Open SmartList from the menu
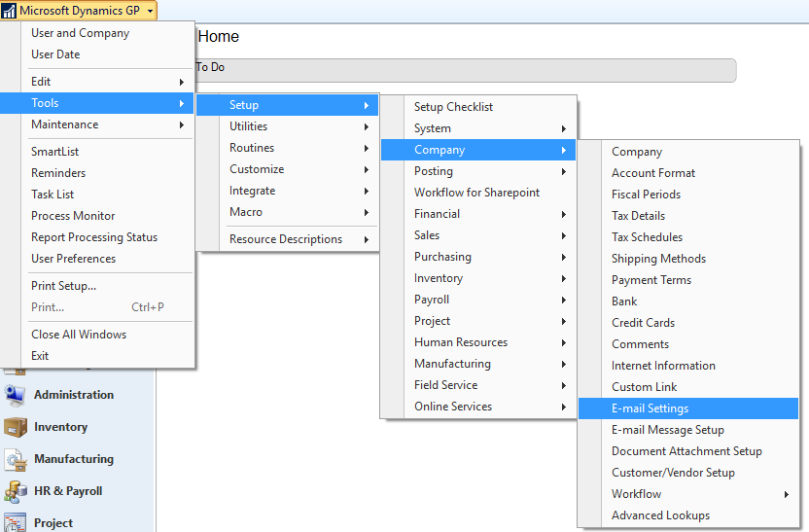The height and width of the screenshot is (532, 809). coord(97,152)
